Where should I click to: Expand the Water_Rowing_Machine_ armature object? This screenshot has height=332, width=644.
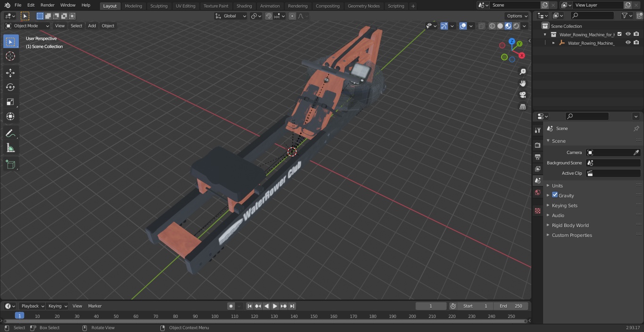(553, 43)
